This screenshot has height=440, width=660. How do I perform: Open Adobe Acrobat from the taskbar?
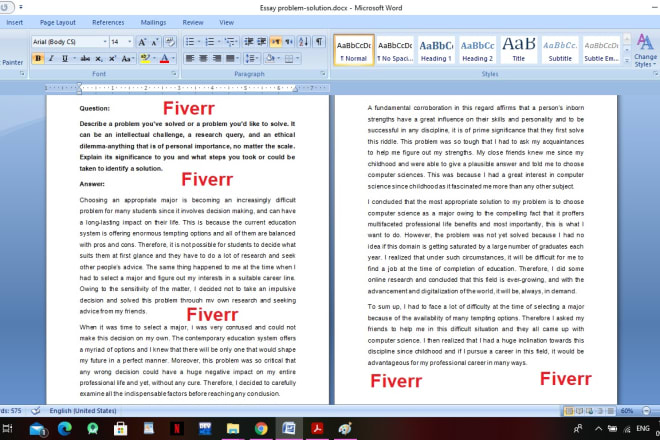tap(317, 429)
